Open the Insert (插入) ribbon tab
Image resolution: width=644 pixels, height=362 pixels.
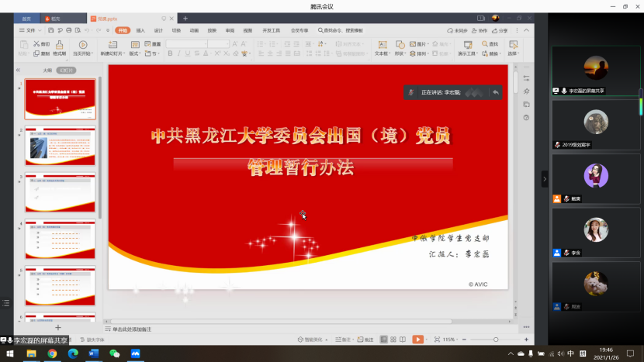(x=140, y=30)
